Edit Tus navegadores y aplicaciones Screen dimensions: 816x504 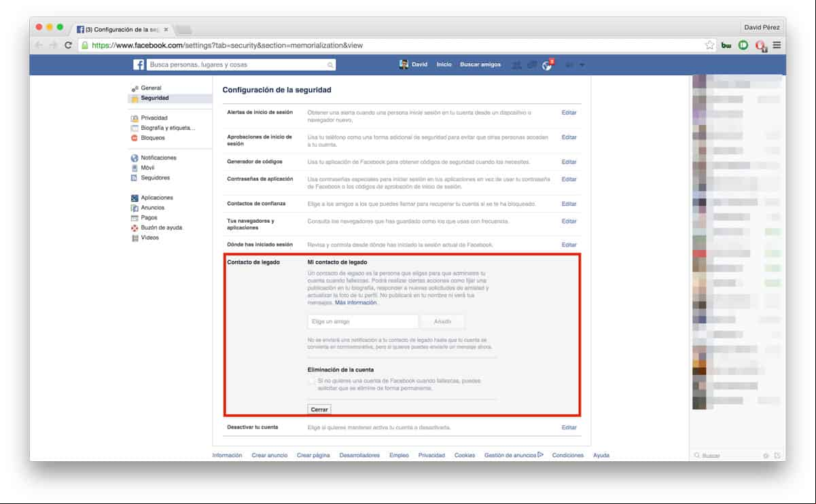569,221
